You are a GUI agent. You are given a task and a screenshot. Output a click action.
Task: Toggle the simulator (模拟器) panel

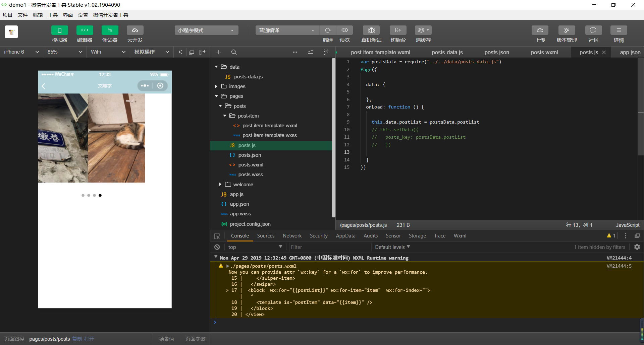59,30
